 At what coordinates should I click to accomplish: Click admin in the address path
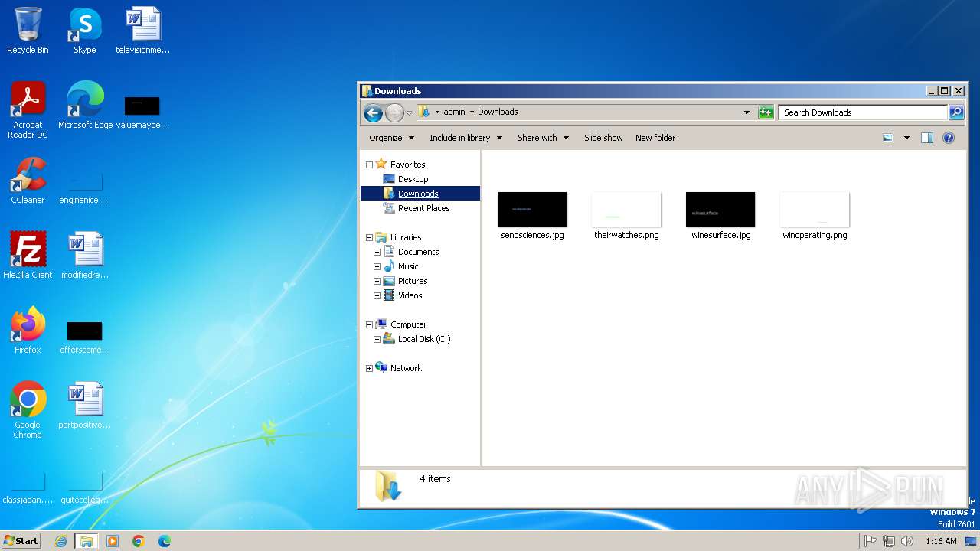tap(454, 112)
